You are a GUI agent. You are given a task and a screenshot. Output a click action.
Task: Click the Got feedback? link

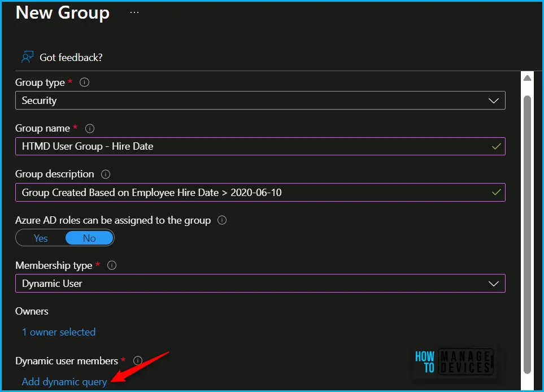click(71, 58)
